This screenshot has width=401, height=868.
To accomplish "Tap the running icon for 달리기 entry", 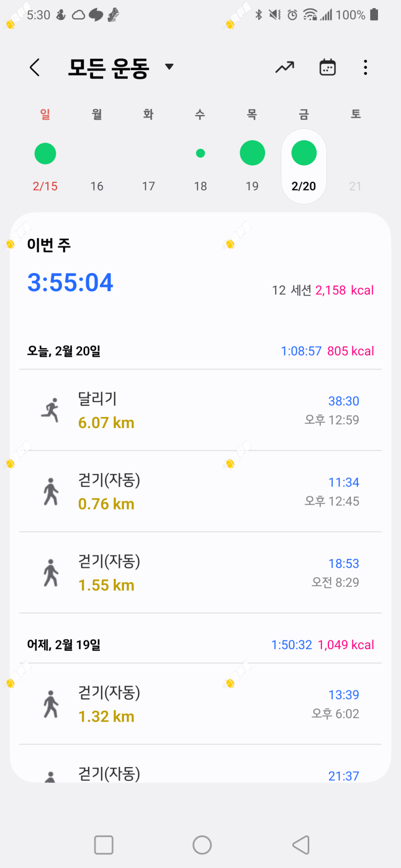I will [50, 410].
